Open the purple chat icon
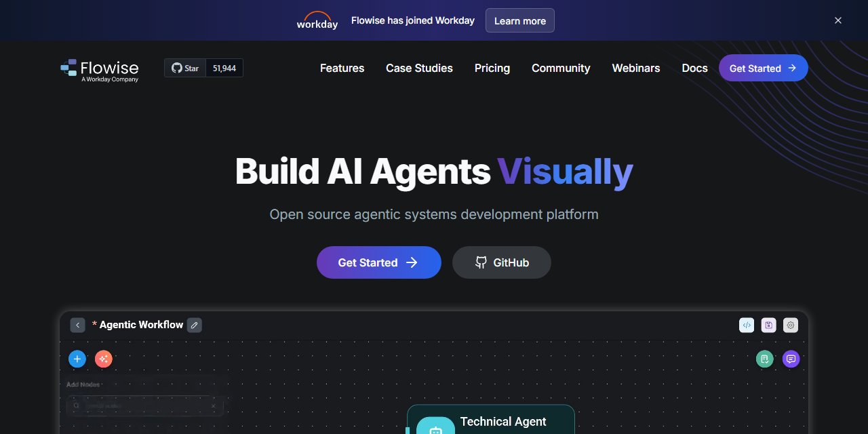This screenshot has width=868, height=434. (791, 359)
